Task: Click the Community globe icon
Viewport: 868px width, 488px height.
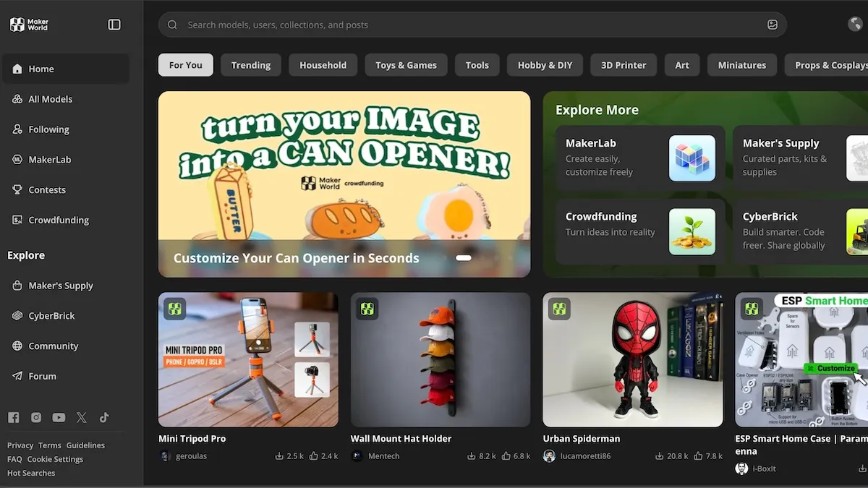Action: pos(17,346)
